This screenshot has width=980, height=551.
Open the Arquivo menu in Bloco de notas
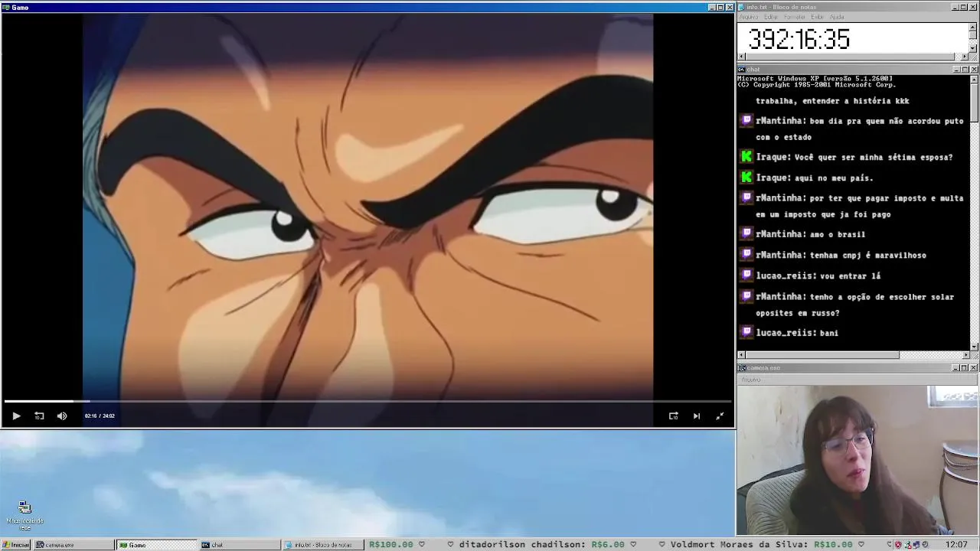(x=749, y=17)
